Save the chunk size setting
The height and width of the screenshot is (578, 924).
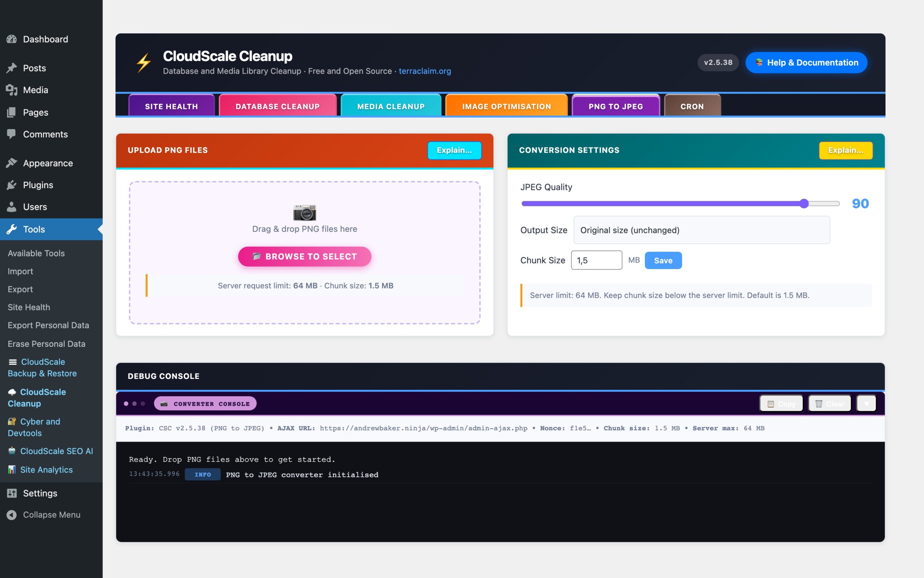(x=663, y=260)
